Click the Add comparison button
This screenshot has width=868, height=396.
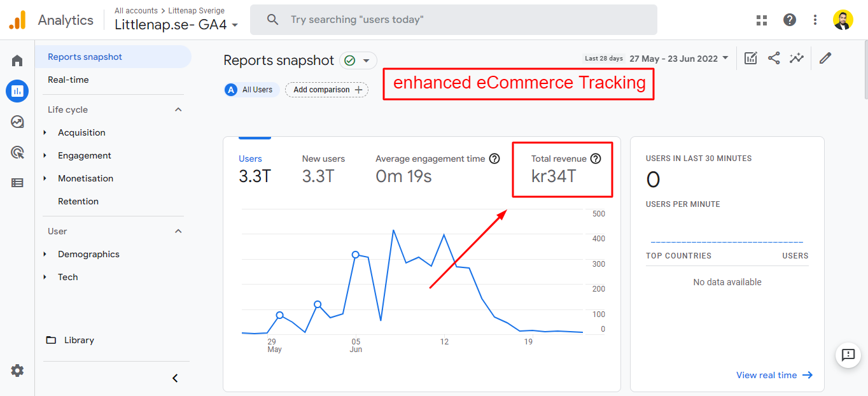pos(326,90)
